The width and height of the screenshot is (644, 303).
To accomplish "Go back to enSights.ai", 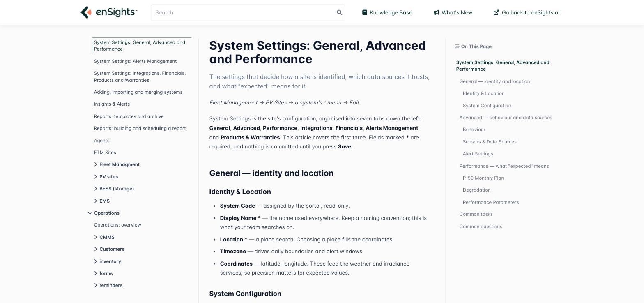I will [x=526, y=12].
